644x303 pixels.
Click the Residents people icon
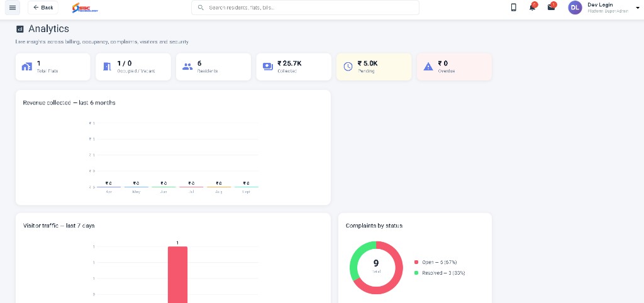point(187,67)
